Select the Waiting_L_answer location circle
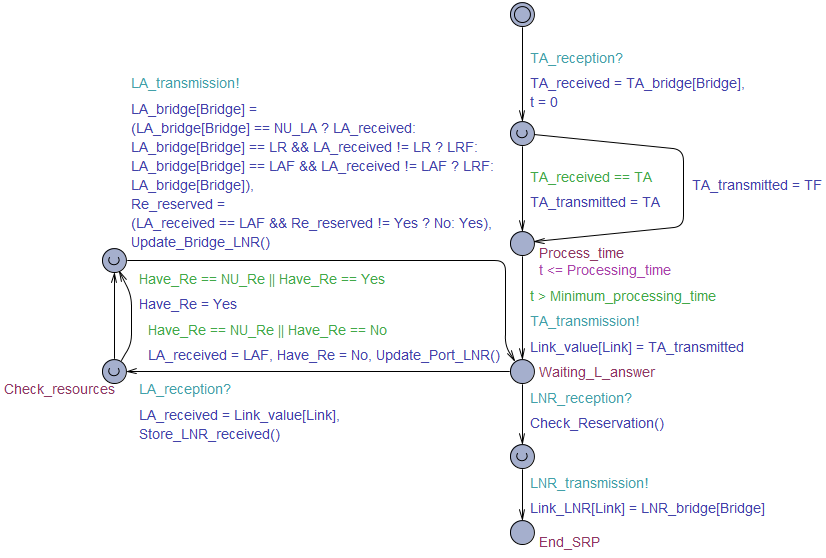The image size is (826, 558). pyautogui.click(x=522, y=371)
